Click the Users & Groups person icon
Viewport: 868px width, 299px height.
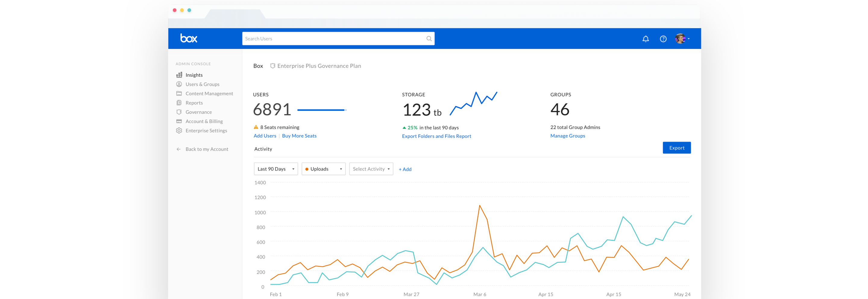tap(179, 84)
